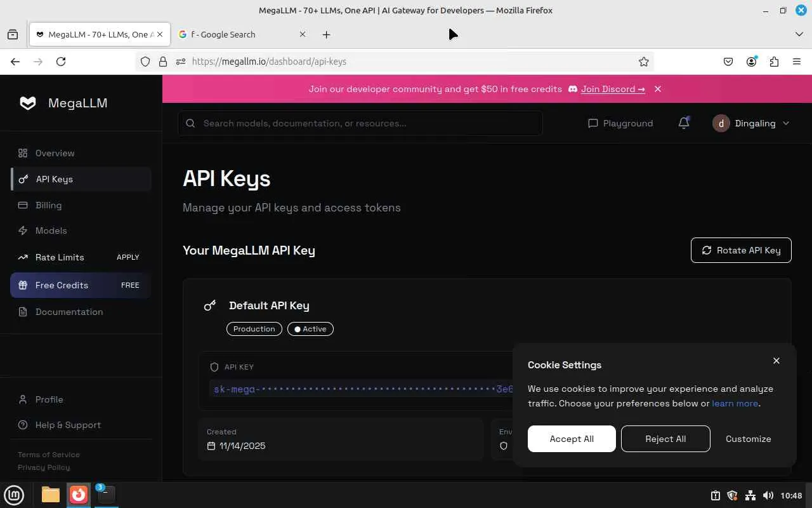Switch to the f - Google Search tab
812x508 pixels.
(x=243, y=34)
